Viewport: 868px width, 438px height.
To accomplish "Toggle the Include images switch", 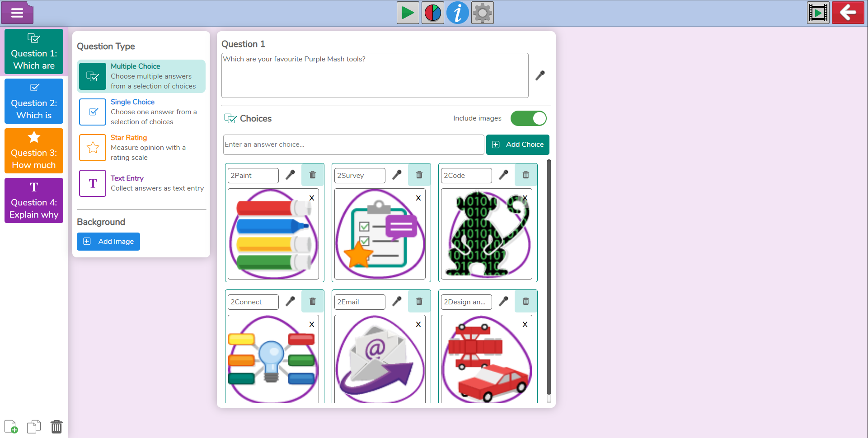I will (x=528, y=118).
